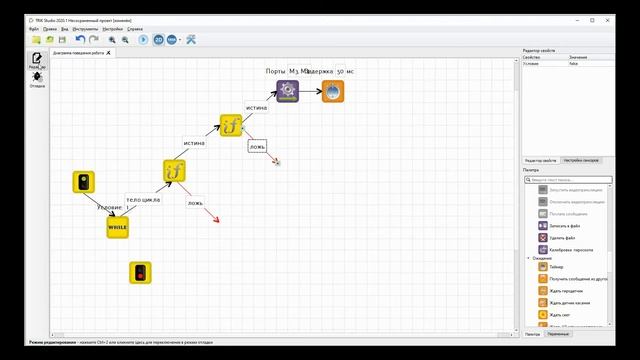Select the upper if condition block
This screenshot has height=360, width=640.
click(231, 125)
